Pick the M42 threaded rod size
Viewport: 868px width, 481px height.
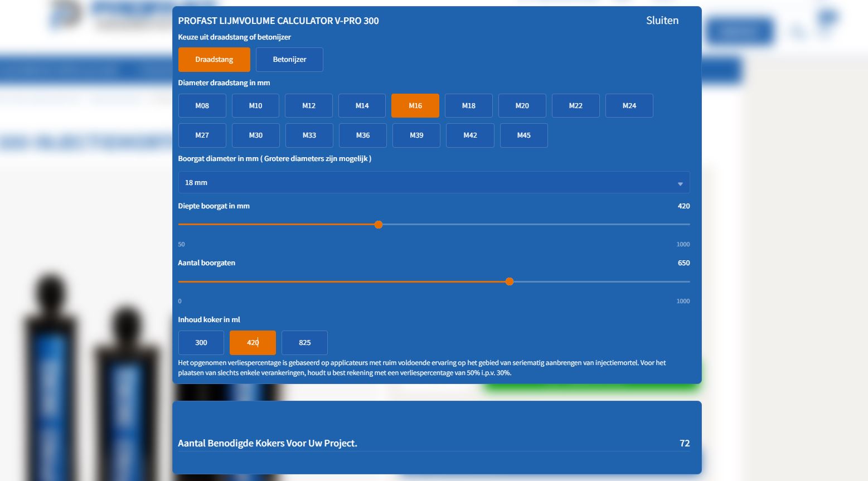470,135
